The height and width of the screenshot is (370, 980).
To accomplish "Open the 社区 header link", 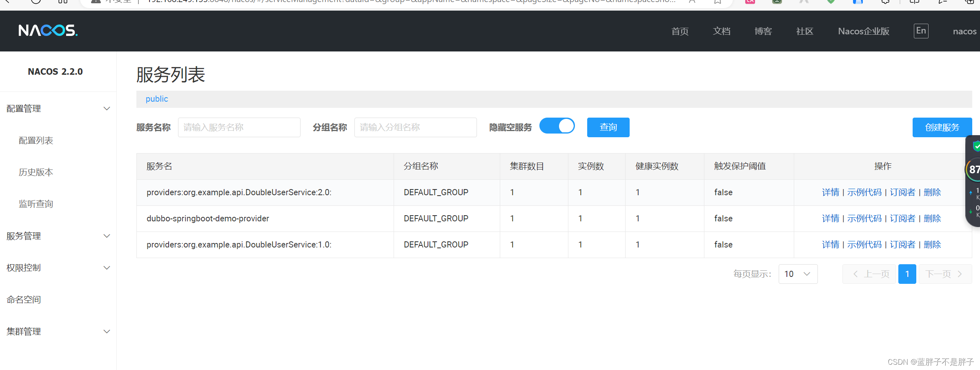I will (x=805, y=31).
